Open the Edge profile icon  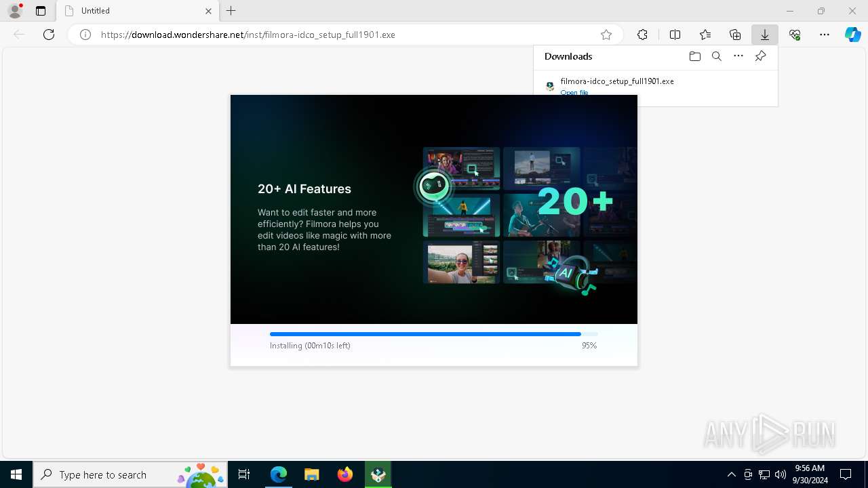[x=15, y=11]
